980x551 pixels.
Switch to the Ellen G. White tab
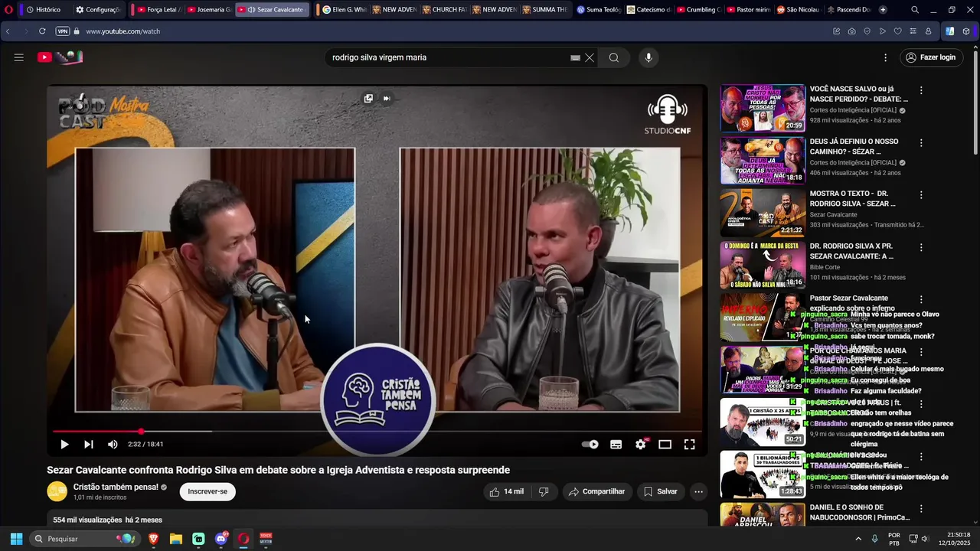click(345, 10)
